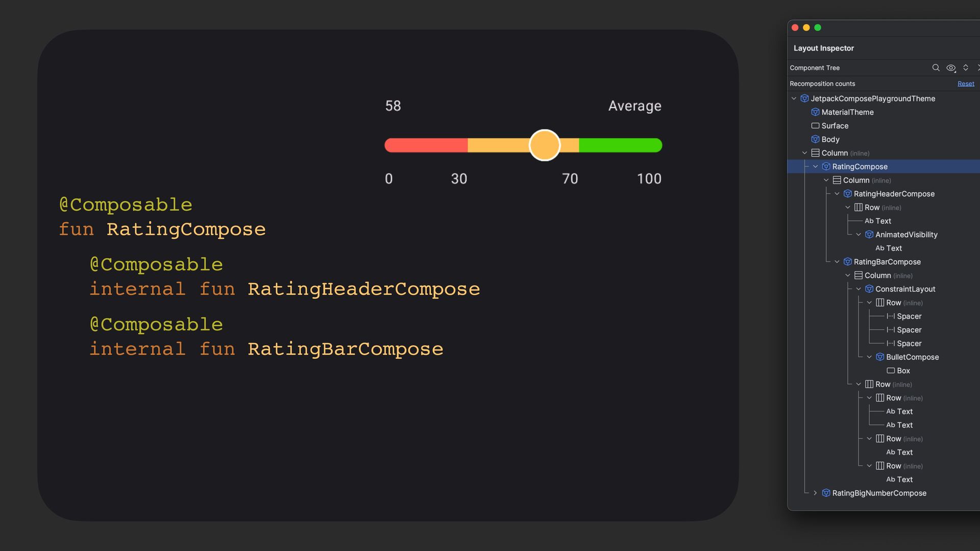
Task: Click the orange rating slider thumb
Action: [x=545, y=145]
